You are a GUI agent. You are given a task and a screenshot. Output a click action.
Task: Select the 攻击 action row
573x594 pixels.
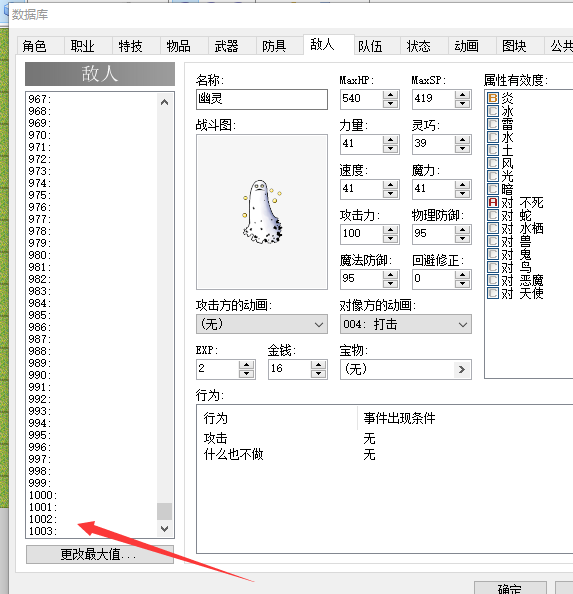(x=385, y=438)
